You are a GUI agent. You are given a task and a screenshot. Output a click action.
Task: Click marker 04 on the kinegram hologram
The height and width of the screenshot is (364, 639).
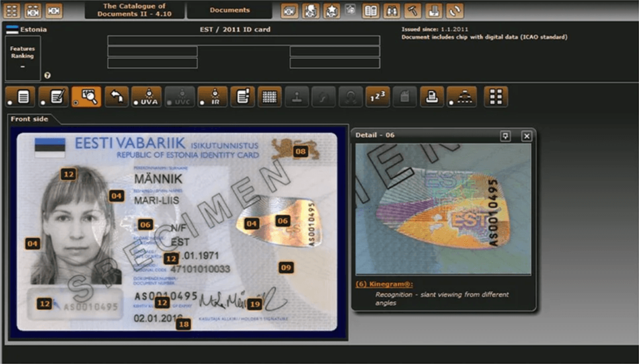pos(251,223)
